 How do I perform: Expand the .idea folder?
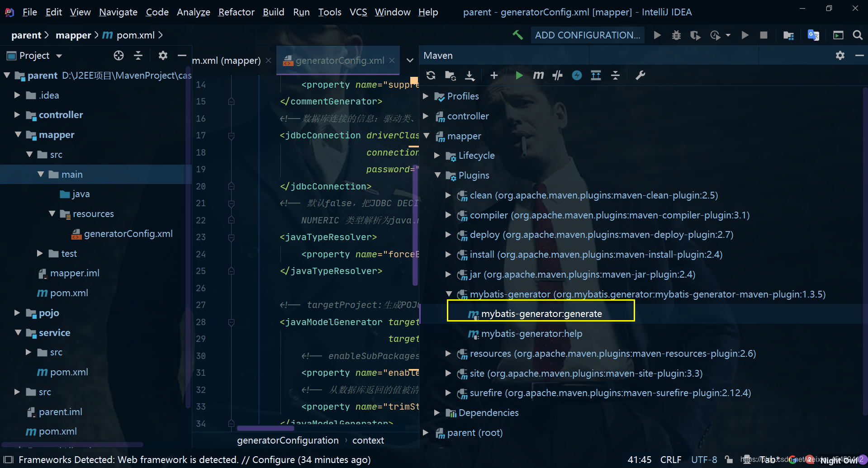(17, 95)
